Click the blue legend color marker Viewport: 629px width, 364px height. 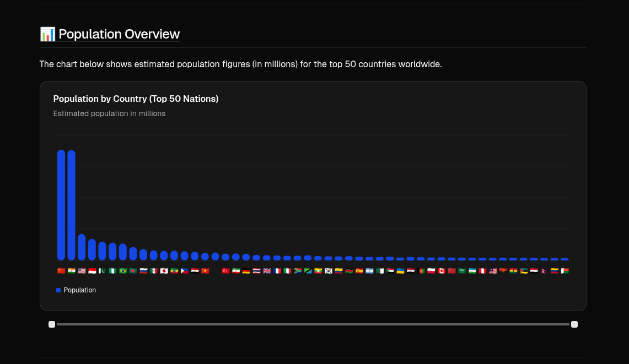(x=58, y=290)
